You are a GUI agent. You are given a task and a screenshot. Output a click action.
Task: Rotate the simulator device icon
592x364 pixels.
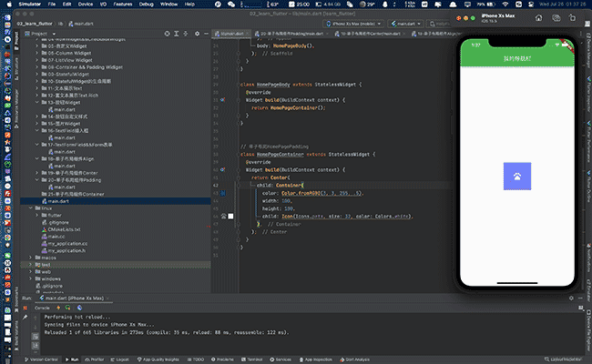click(572, 17)
